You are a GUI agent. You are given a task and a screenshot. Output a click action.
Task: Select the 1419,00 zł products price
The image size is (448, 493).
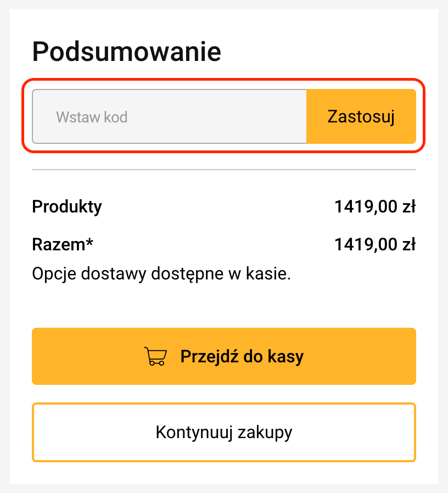pos(375,207)
